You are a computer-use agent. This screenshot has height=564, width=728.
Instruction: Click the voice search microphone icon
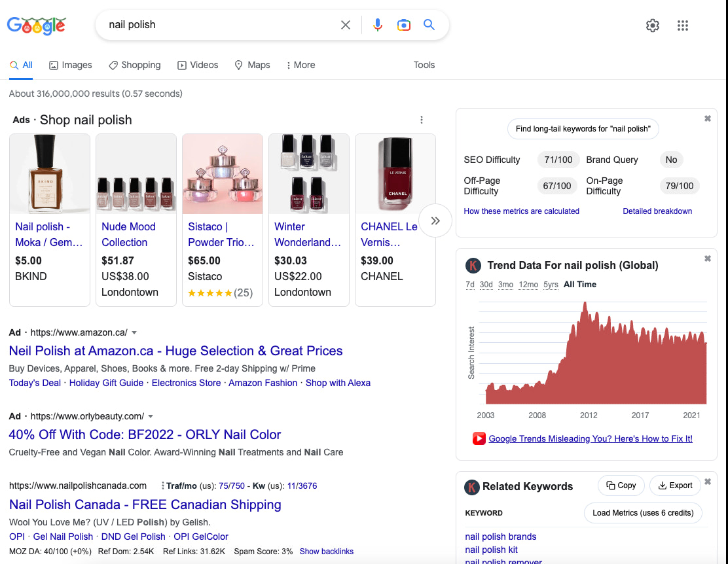click(377, 25)
